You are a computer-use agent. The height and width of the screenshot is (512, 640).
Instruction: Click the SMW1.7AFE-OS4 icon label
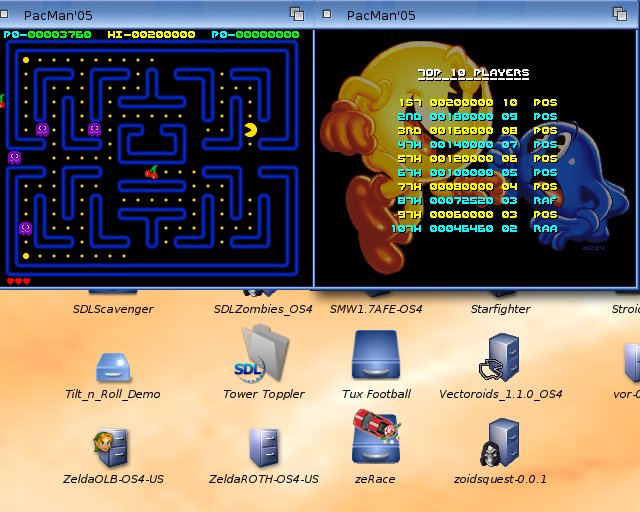point(376,309)
